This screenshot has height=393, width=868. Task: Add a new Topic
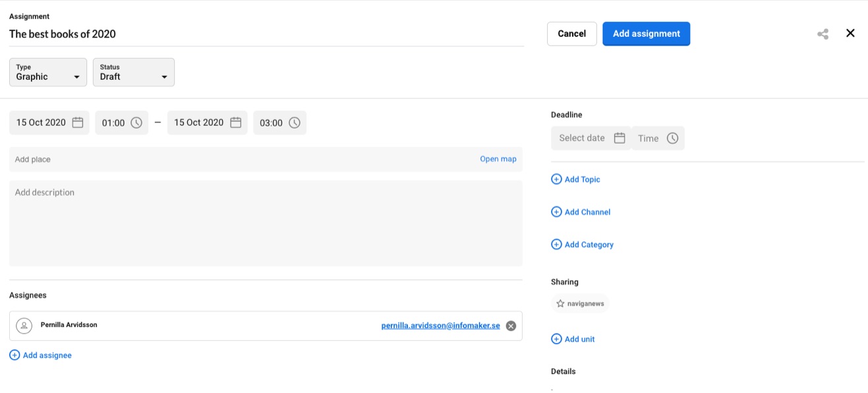coord(575,179)
